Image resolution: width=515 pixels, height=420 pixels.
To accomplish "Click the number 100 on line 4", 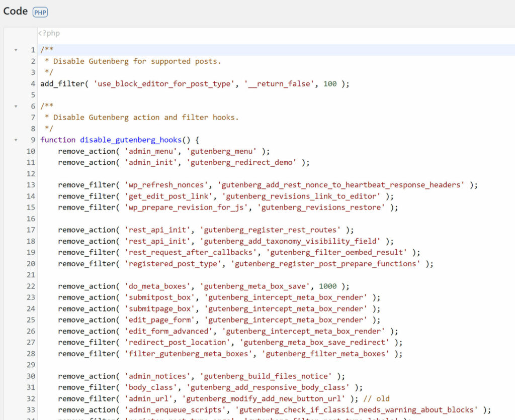I will tap(330, 84).
